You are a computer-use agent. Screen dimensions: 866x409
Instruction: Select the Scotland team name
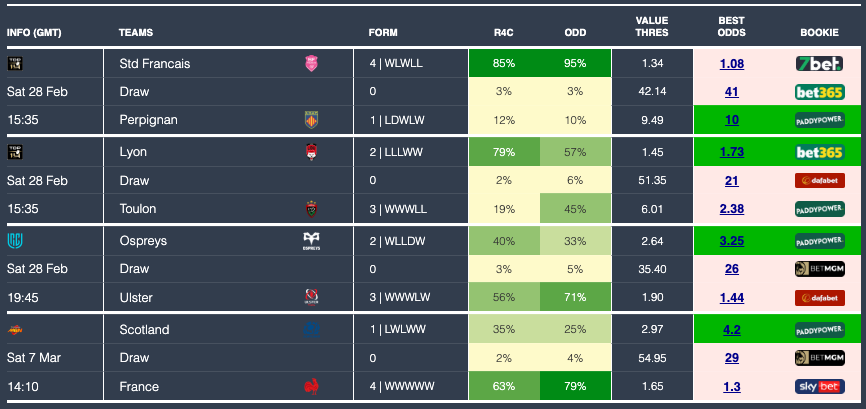[144, 329]
